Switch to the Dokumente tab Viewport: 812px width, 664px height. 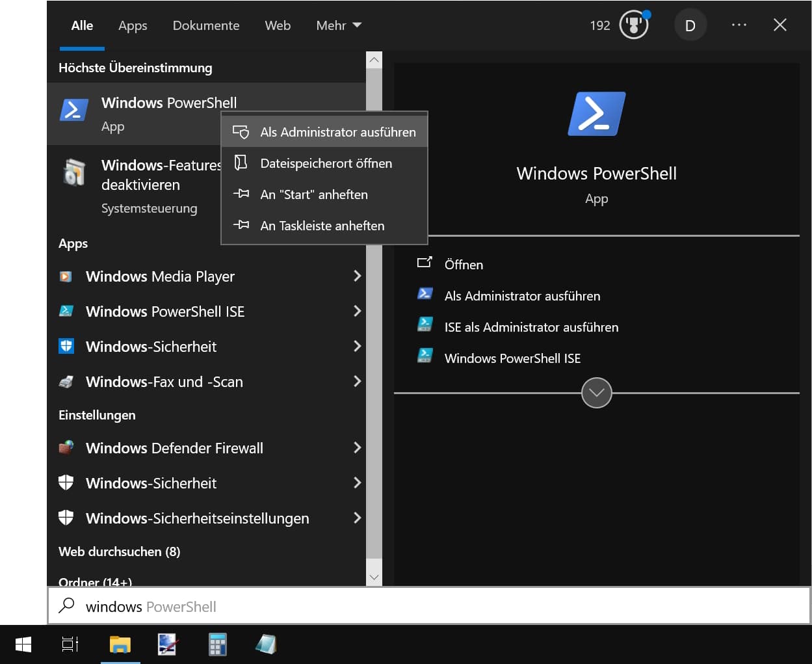coord(206,25)
